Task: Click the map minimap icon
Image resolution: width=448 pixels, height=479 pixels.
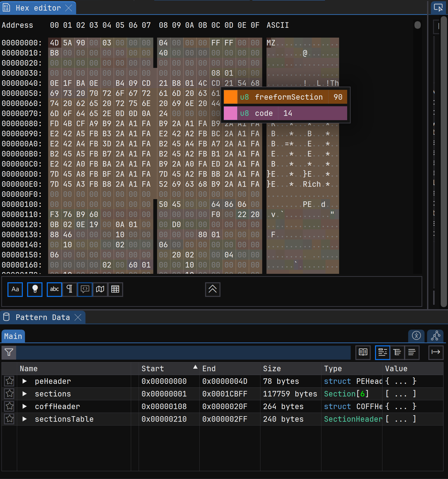Action: [100, 289]
